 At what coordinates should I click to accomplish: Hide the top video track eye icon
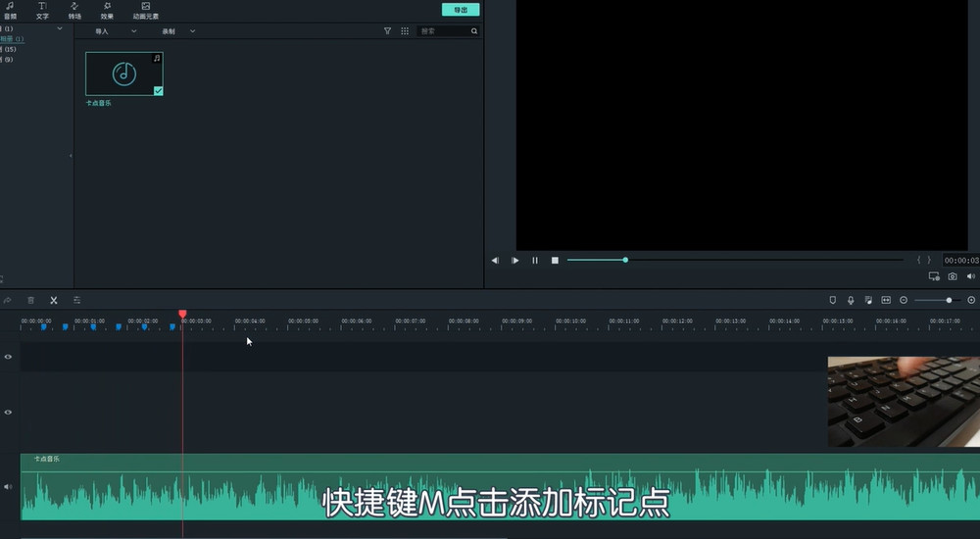(8, 357)
